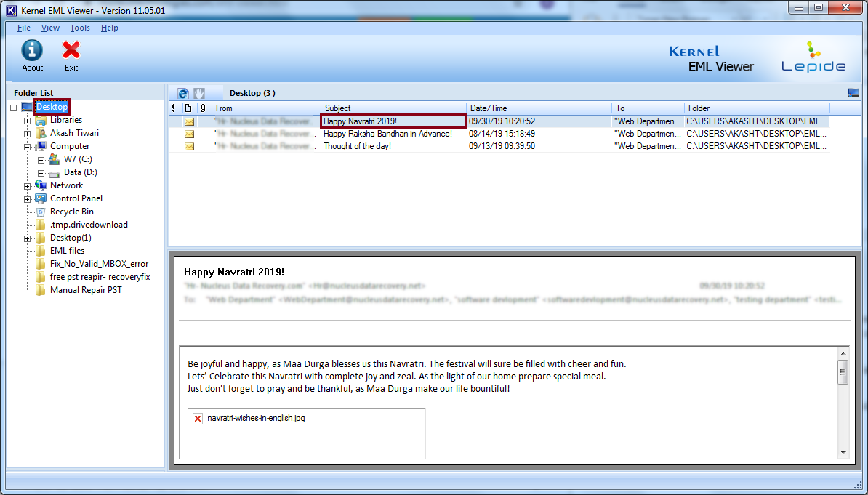Screen dimensions: 868x495
Task: Collapse the Computer tree node
Action: 27,148
